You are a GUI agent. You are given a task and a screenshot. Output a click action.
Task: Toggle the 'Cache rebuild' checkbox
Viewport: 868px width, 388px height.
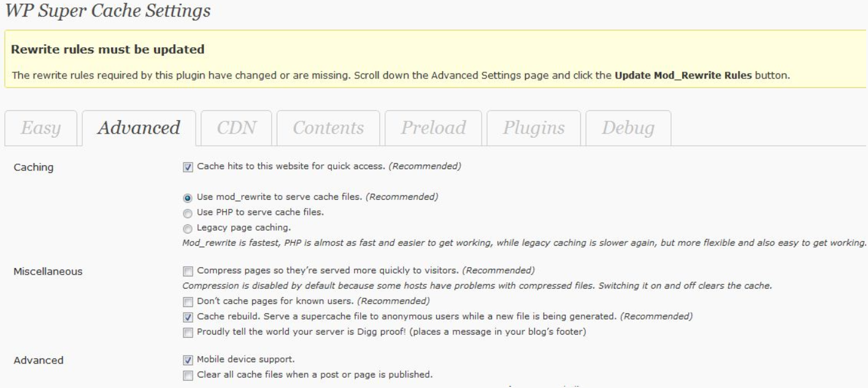click(188, 316)
